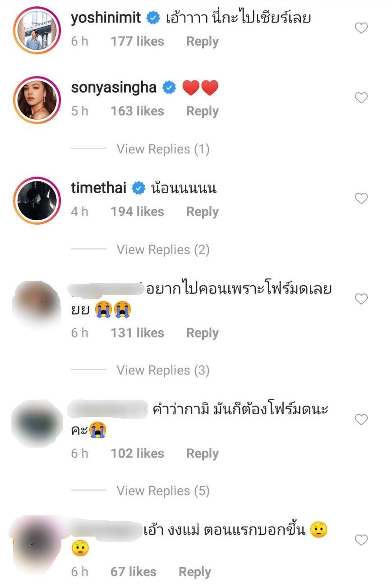Image resolution: width=392 pixels, height=588 pixels.
Task: Expand View Replies (1) under sonyasingha
Action: click(163, 149)
